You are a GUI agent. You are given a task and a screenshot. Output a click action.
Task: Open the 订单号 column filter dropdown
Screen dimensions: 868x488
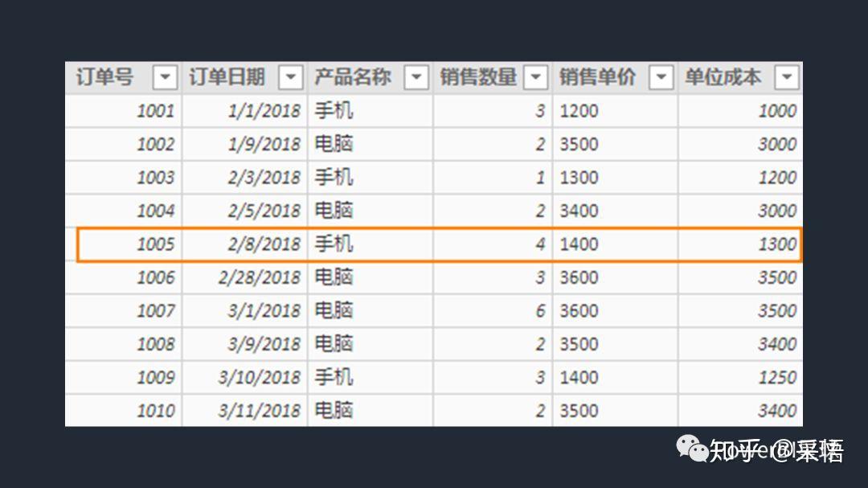point(165,78)
